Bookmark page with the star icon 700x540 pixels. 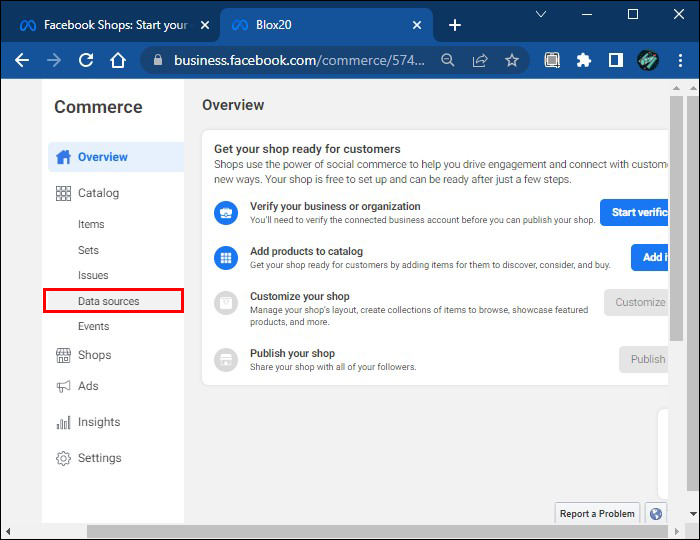512,60
